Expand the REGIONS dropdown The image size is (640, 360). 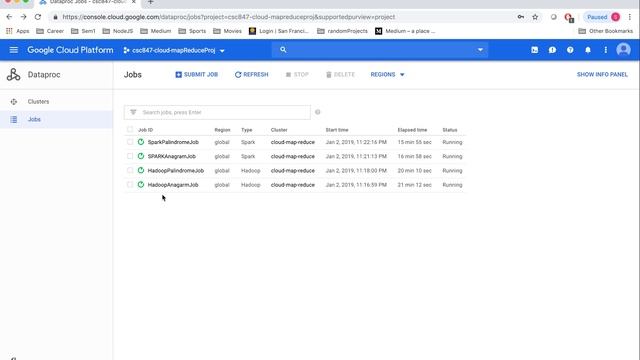click(387, 75)
